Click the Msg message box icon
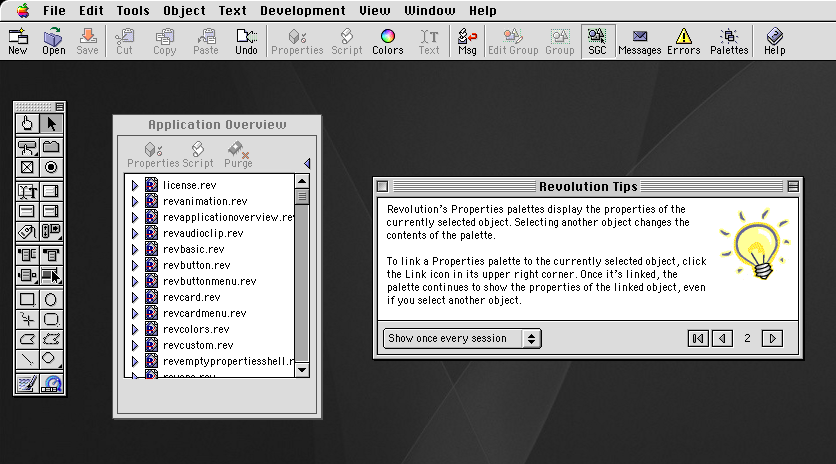 467,42
